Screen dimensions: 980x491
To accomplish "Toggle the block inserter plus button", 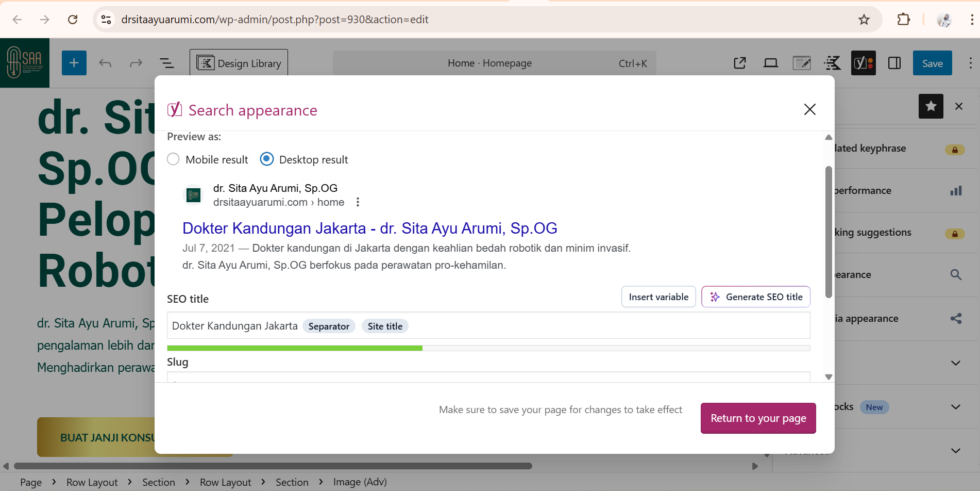I will pos(74,63).
